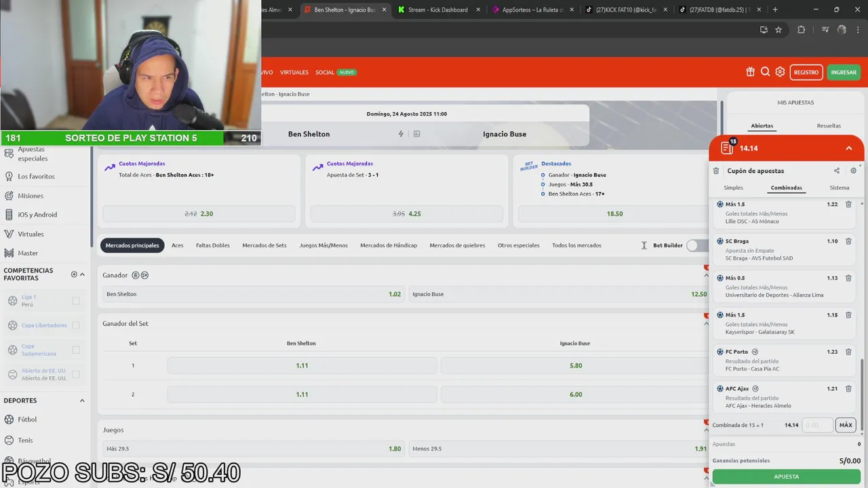Tick the Abierto de EE. UU. checkbox

pyautogui.click(x=76, y=374)
